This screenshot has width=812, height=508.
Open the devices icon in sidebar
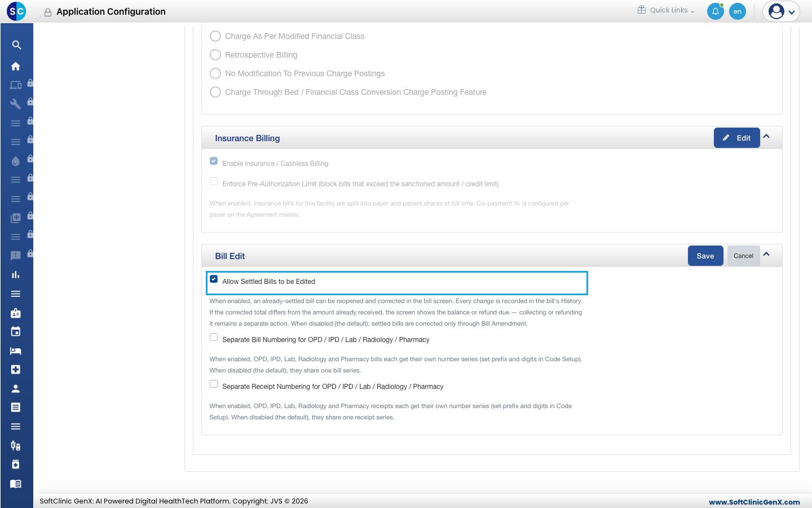16,85
